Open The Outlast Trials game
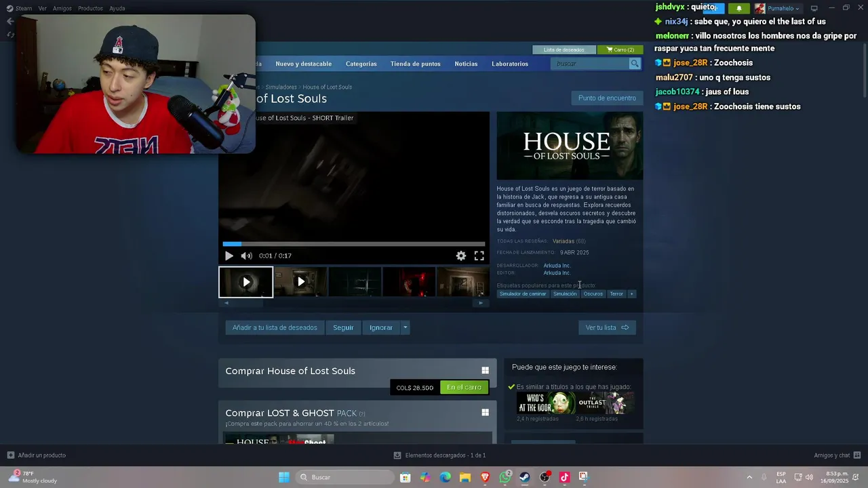 pyautogui.click(x=605, y=403)
